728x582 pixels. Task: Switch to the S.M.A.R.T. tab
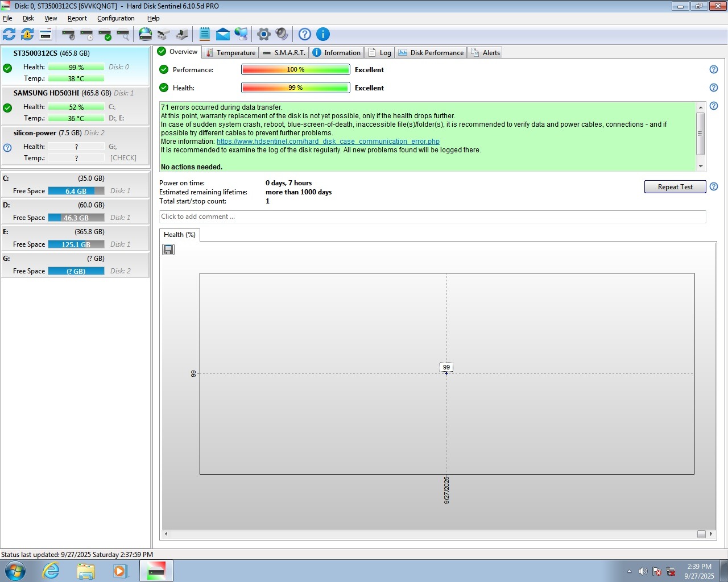pyautogui.click(x=284, y=53)
